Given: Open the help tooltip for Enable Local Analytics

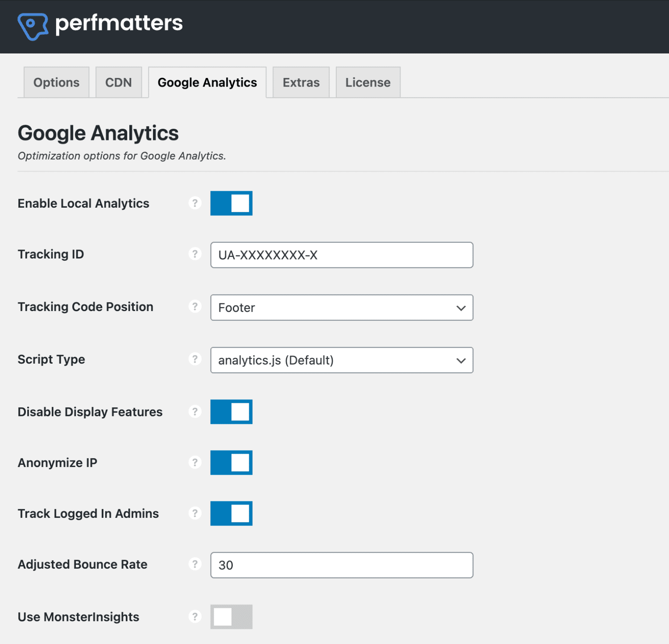Looking at the screenshot, I should [x=195, y=203].
